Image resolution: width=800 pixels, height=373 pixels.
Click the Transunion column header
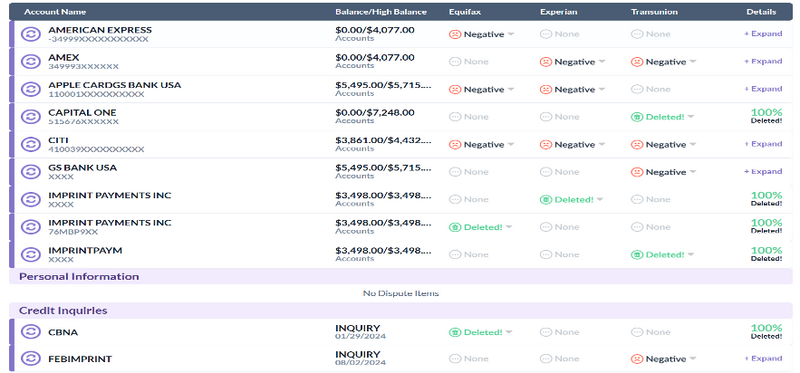click(x=654, y=12)
